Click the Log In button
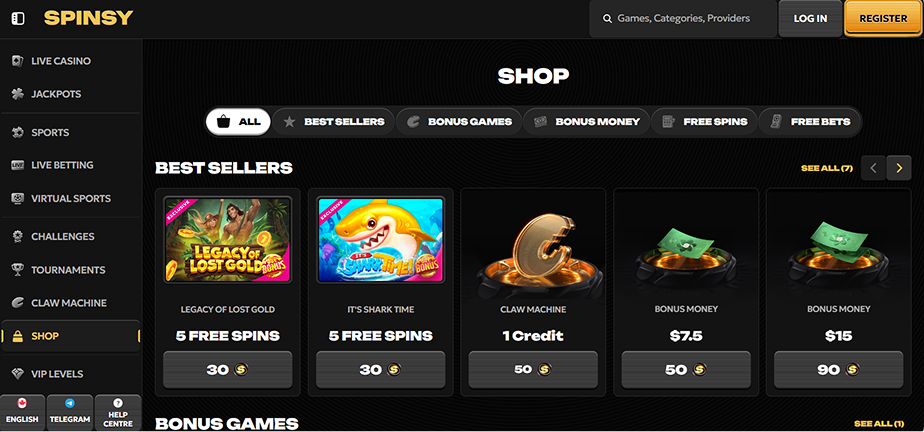This screenshot has height=432, width=924. pos(810,18)
